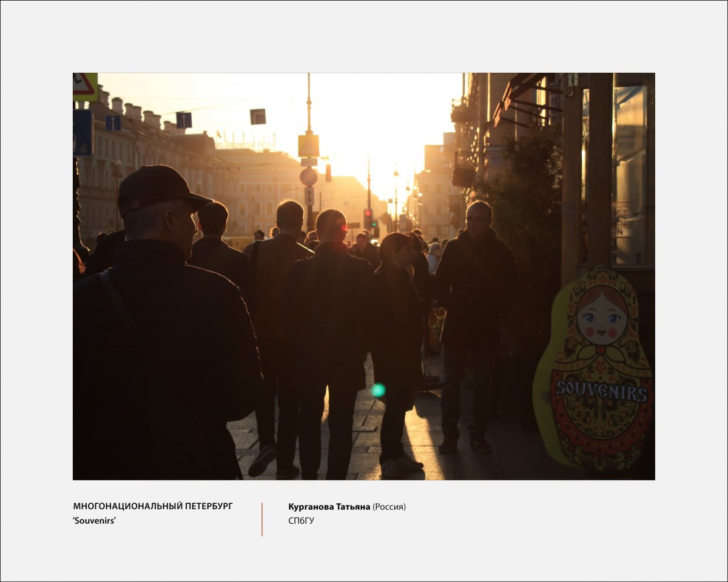Select the yellow pedestrian crossing sign
This screenshot has width=728, height=582.
(309, 145)
